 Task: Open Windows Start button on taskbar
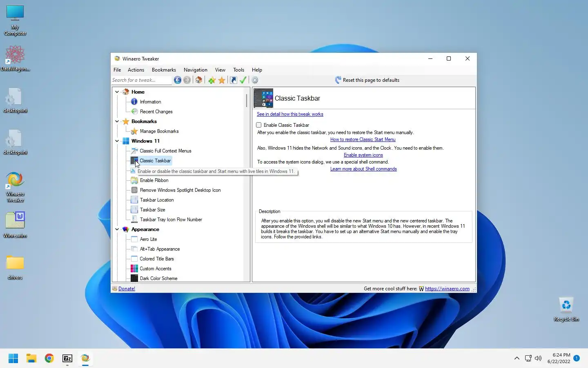click(13, 359)
